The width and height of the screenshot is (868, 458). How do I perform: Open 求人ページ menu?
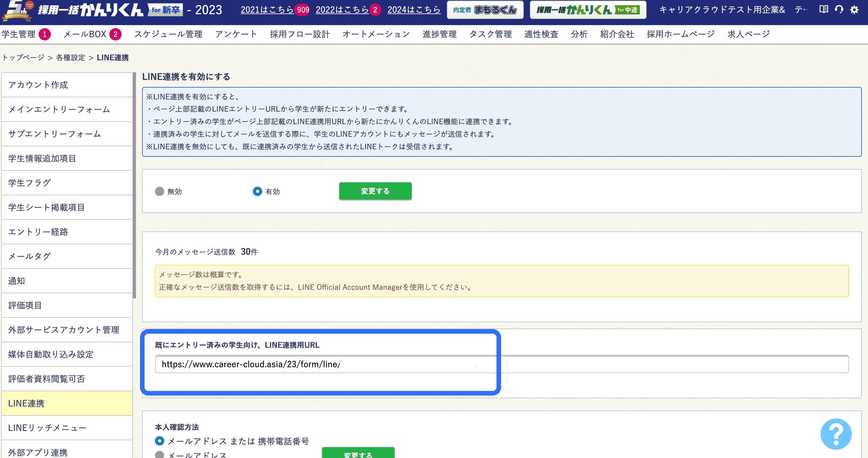point(748,34)
